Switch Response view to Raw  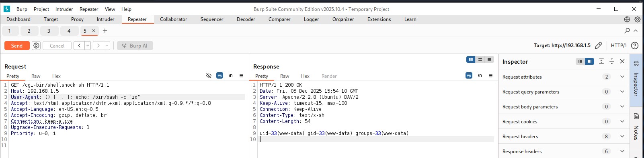[285, 76]
